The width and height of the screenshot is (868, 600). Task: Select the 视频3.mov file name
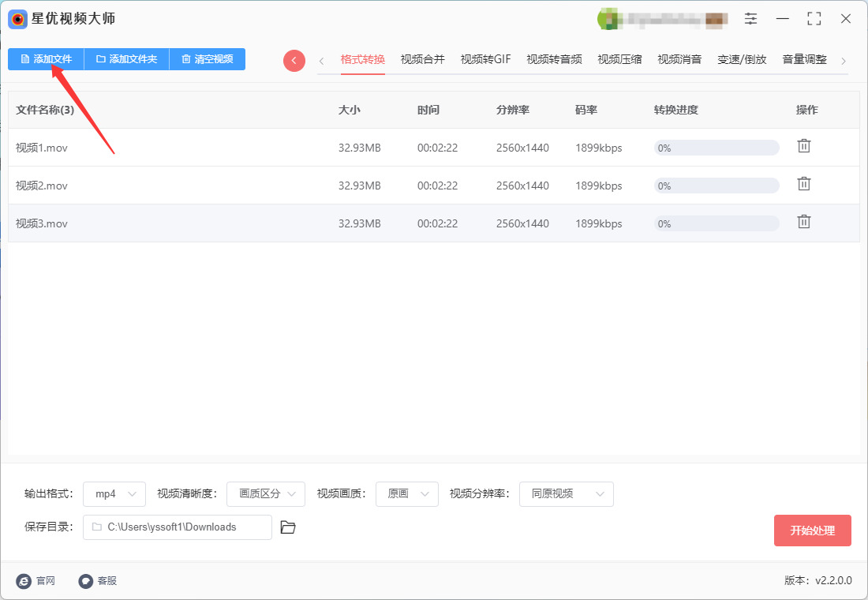(x=42, y=224)
